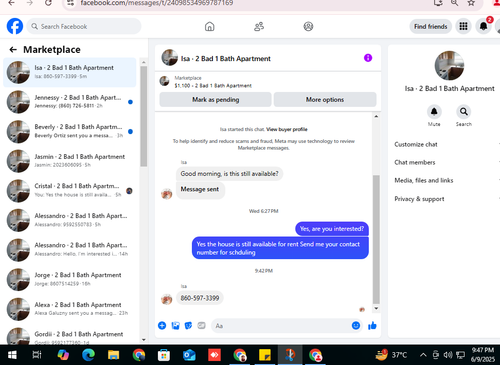Open File Explorer from the taskbar
The width and height of the screenshot is (500, 365).
point(113,355)
